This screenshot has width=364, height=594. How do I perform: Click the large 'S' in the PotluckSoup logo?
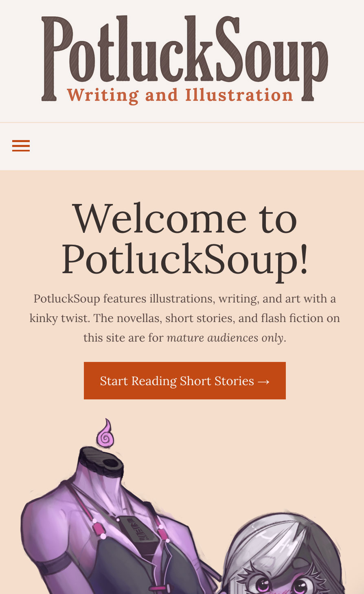[230, 49]
